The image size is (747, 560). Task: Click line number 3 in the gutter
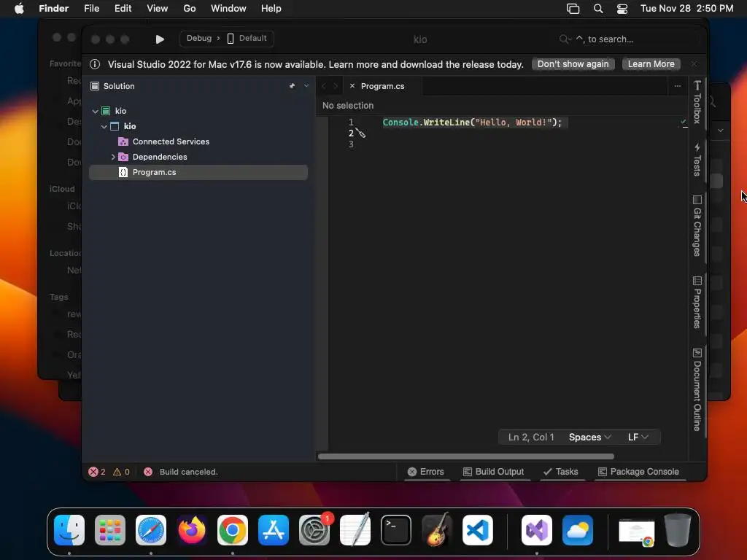(351, 144)
